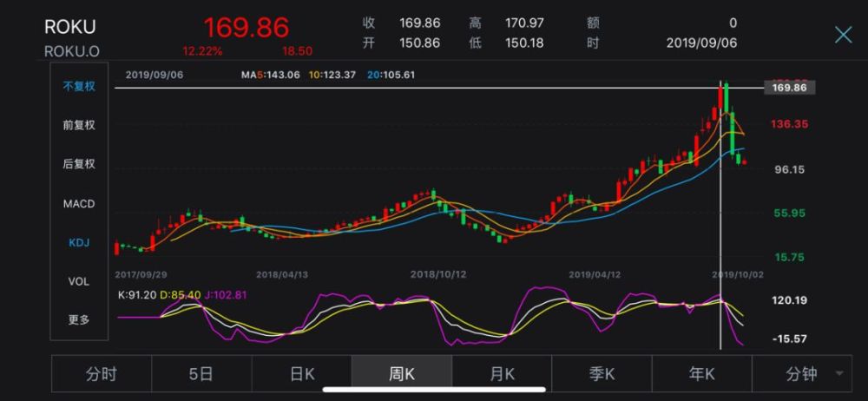Switch indicator panel to KDJ
Viewport: 868px width, 401px height.
(79, 242)
